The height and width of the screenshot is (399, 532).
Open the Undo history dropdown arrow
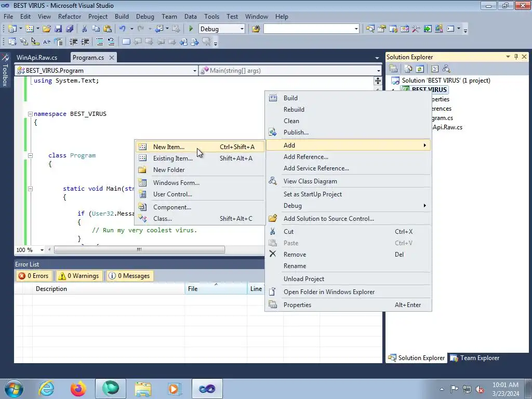pyautogui.click(x=131, y=29)
